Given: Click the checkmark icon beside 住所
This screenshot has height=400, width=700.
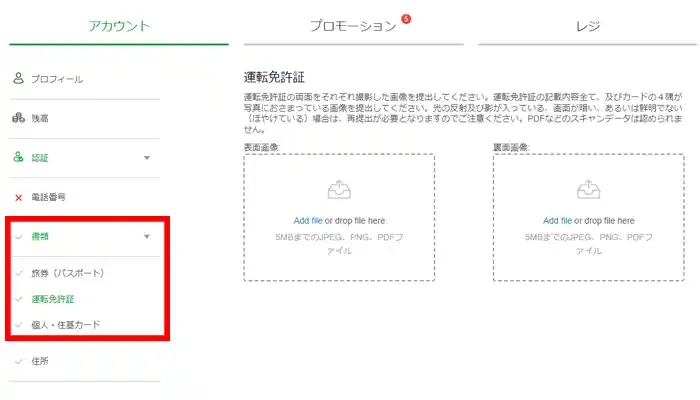Looking at the screenshot, I should 18,361.
